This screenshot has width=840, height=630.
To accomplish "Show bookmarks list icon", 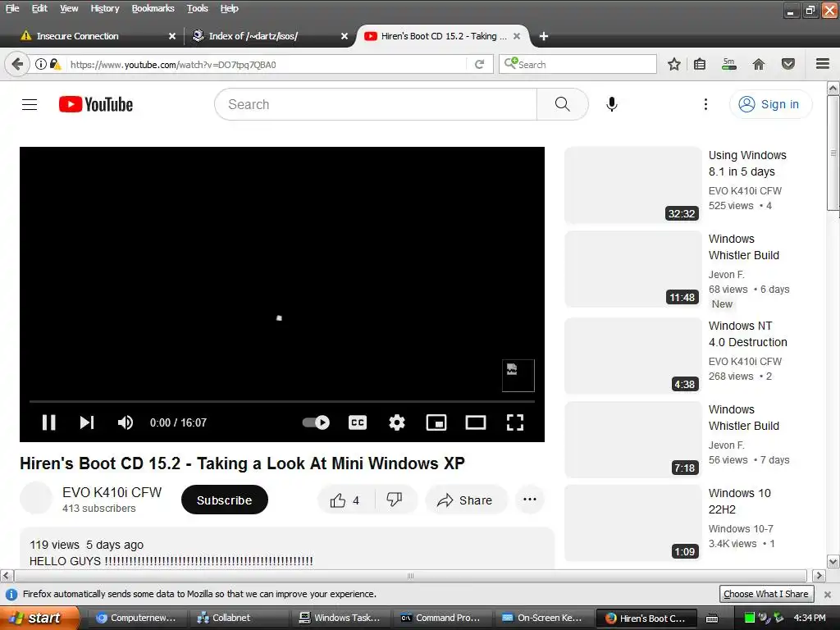I will 700,64.
